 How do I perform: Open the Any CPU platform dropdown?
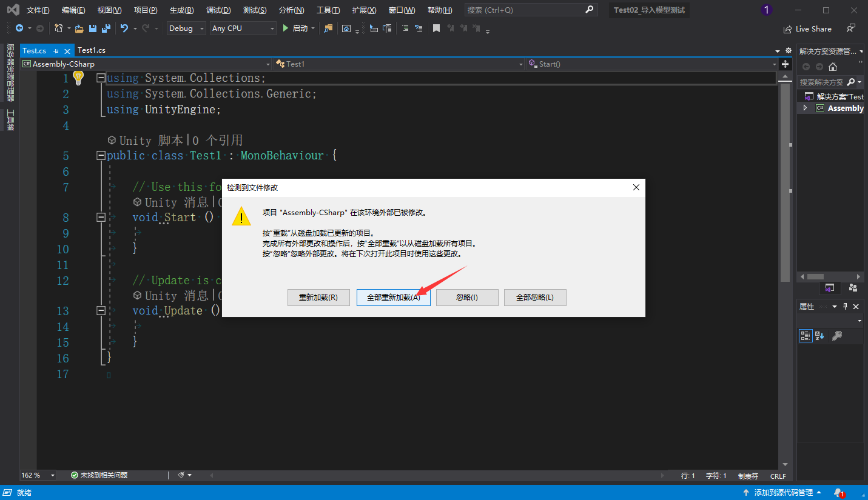(243, 28)
